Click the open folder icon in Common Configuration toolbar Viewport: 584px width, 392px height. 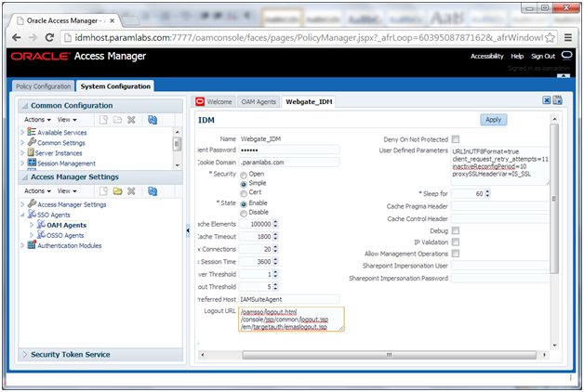click(117, 120)
